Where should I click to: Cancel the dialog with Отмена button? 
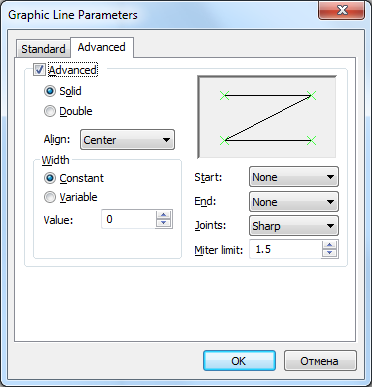(x=320, y=361)
